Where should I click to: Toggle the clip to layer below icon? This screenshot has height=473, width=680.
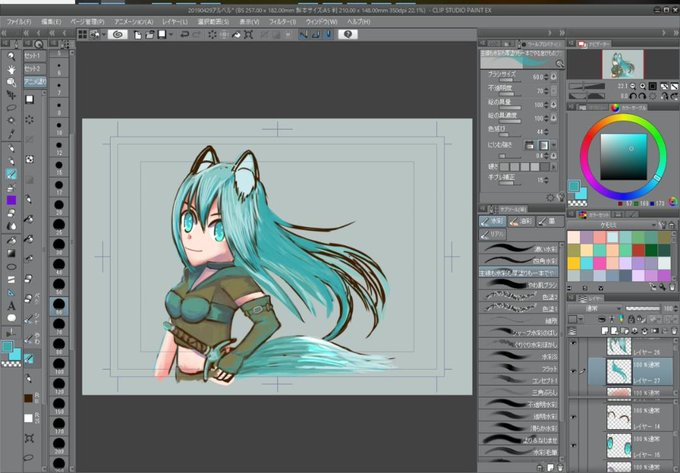(x=602, y=320)
